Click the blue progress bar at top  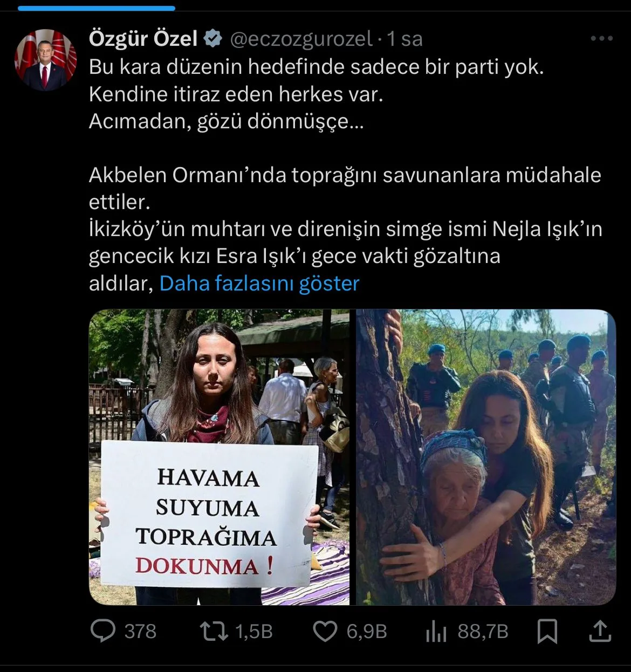[x=97, y=8]
